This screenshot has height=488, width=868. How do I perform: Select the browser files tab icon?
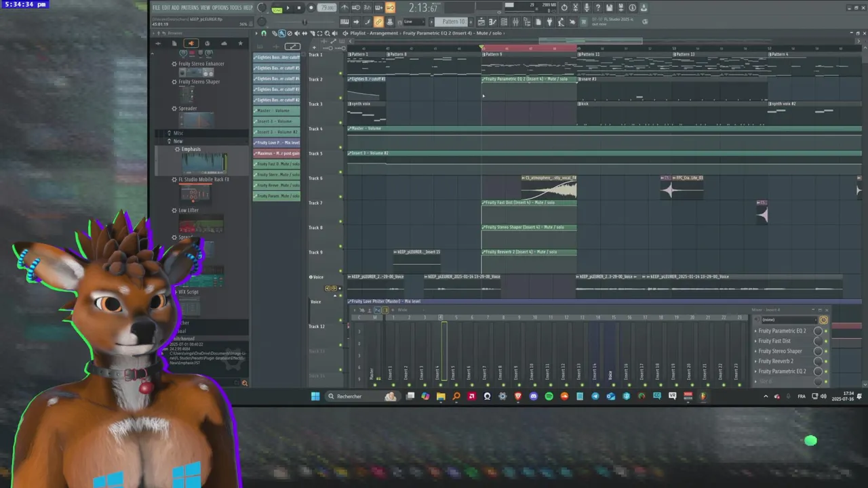point(174,43)
